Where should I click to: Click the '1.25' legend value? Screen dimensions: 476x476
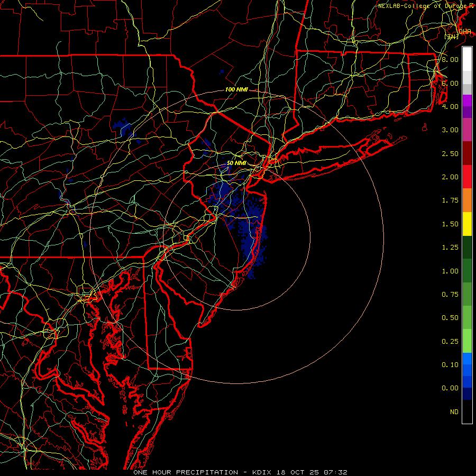450,248
